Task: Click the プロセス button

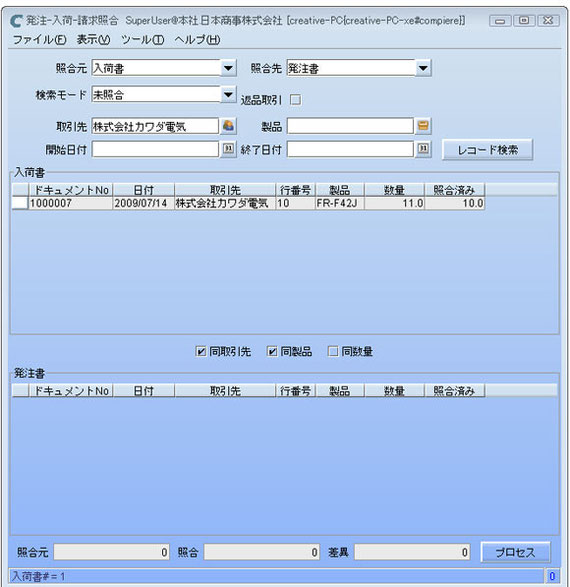Action: click(x=515, y=552)
